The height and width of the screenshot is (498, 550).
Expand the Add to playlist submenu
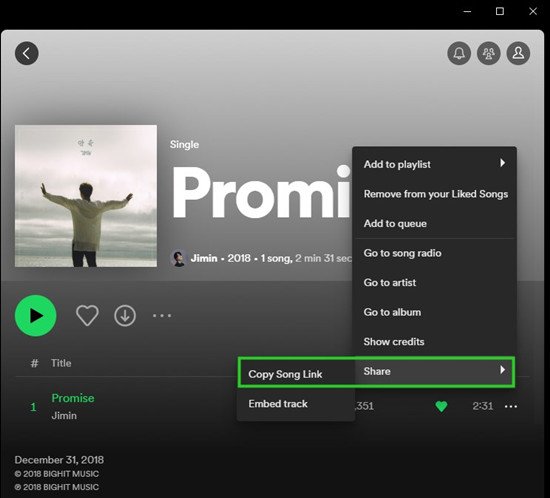click(x=434, y=164)
